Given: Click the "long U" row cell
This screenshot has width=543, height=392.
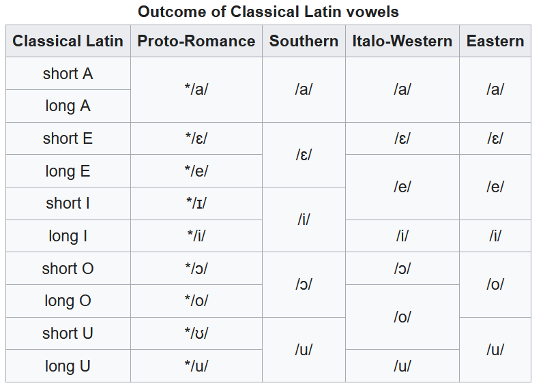Looking at the screenshot, I should (x=68, y=366).
